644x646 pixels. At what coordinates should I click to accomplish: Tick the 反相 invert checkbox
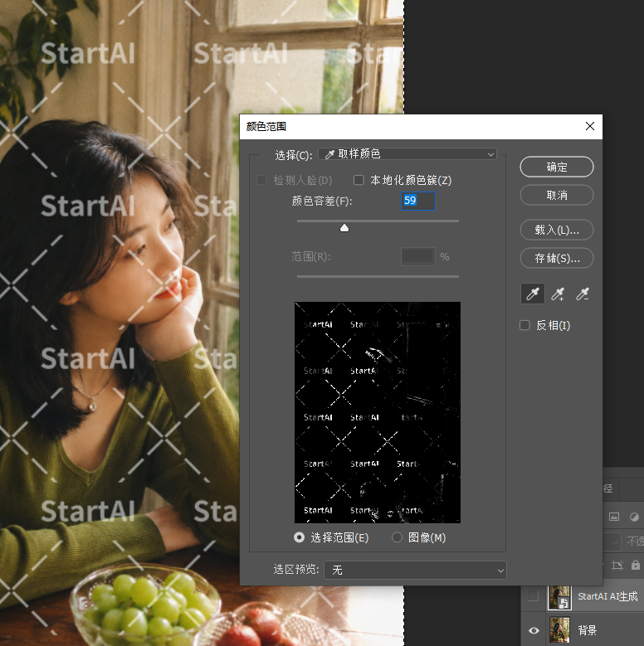click(524, 325)
